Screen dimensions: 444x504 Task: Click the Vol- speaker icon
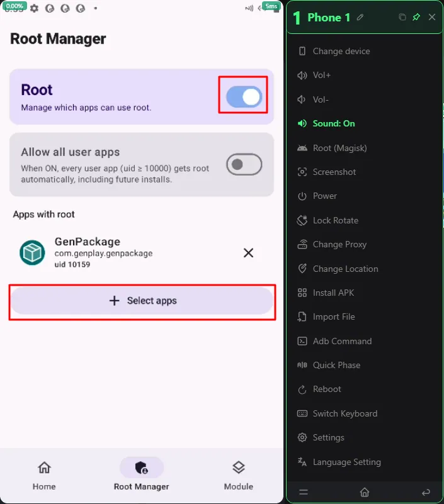point(302,99)
